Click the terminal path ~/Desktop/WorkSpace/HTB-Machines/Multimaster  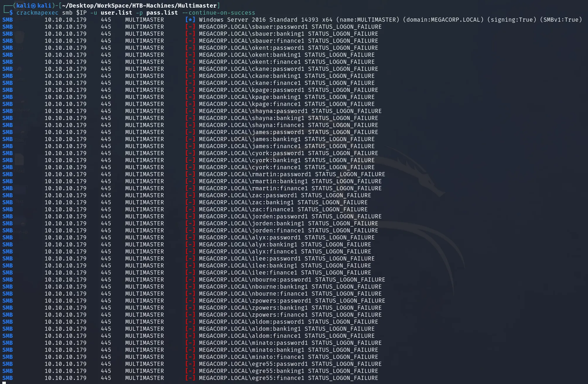click(x=139, y=6)
